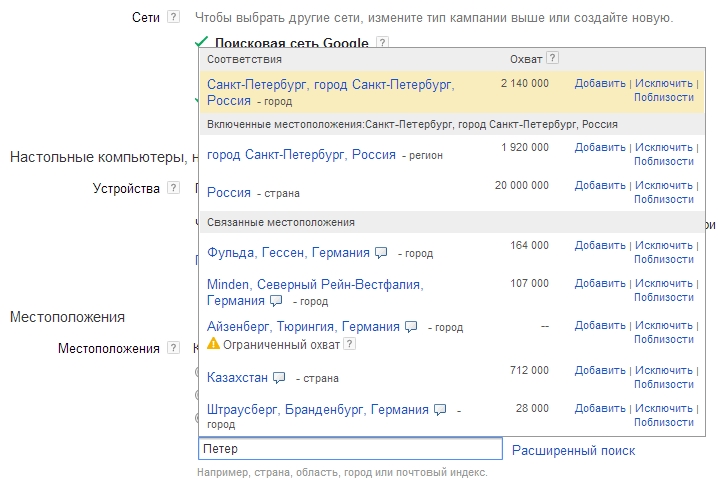The image size is (720, 483).
Task: Click Исключить for Фульда, Гессен
Action: [x=664, y=245]
